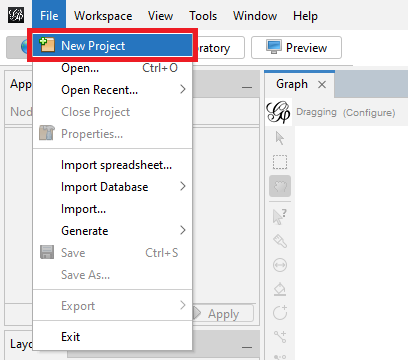Select the paintbrush painter tool

click(x=280, y=241)
